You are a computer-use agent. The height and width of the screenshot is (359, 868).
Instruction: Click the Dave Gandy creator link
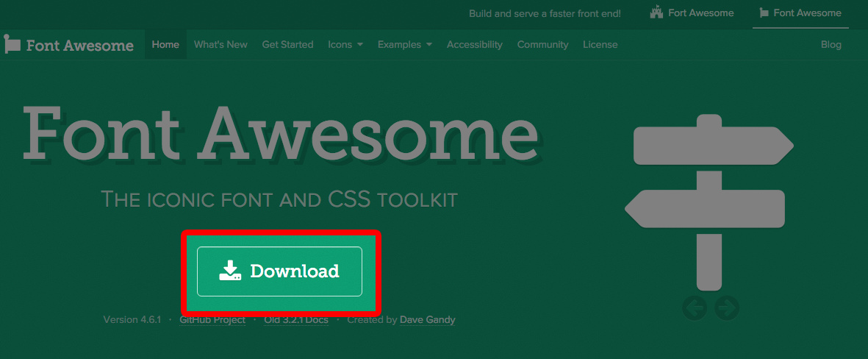[427, 320]
